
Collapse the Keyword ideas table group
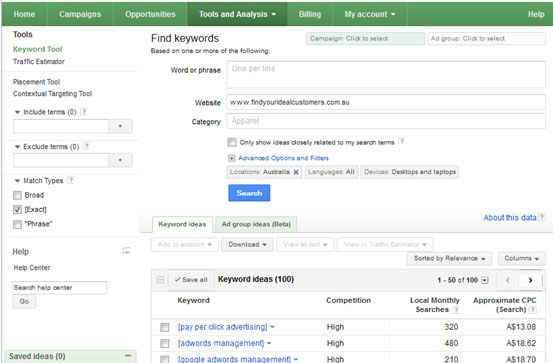[160, 280]
